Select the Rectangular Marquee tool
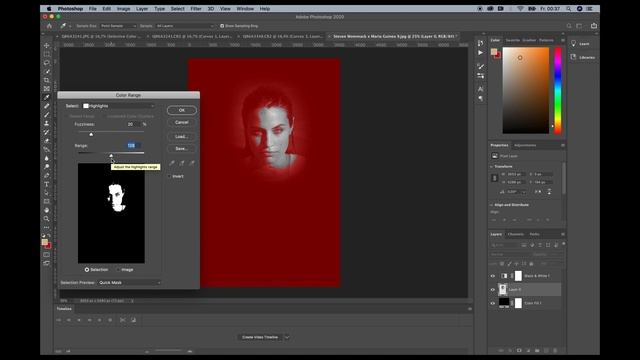 click(47, 54)
